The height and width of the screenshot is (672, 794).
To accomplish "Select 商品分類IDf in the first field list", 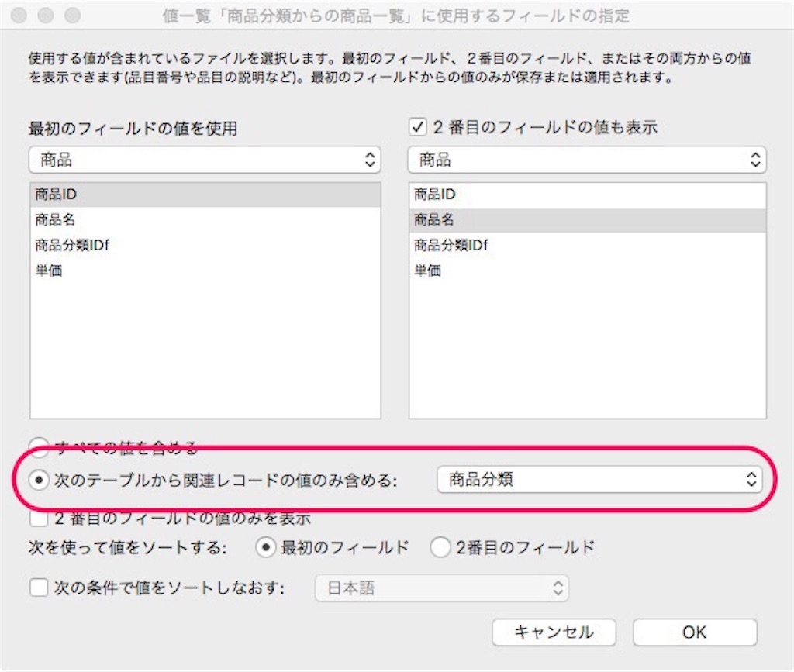I will point(205,246).
